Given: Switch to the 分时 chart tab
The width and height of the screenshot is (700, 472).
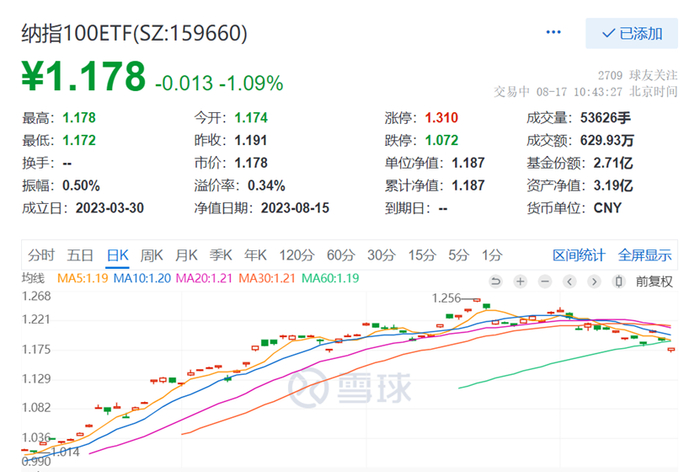Looking at the screenshot, I should tap(41, 255).
